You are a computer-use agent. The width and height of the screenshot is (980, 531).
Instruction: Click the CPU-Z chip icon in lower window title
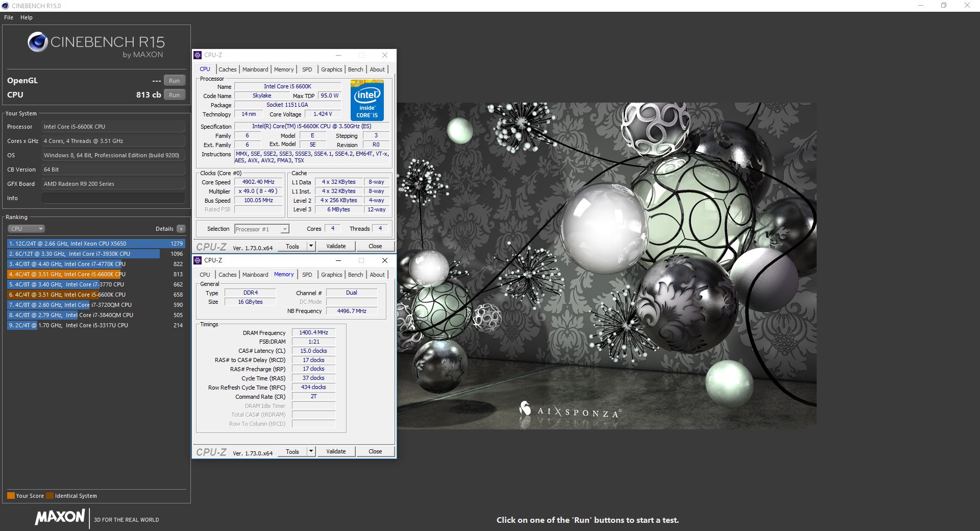click(x=198, y=260)
